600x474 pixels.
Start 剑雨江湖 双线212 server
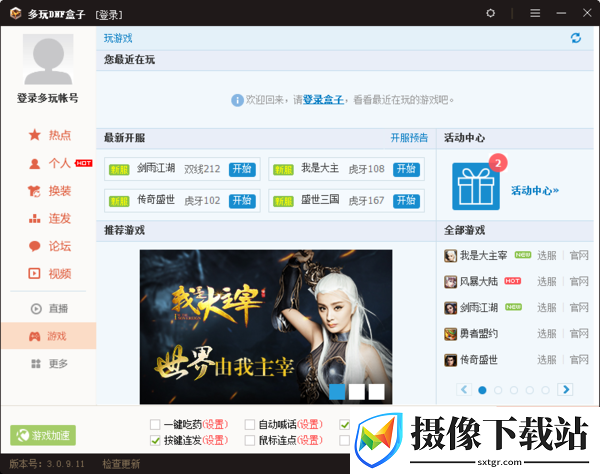242,169
